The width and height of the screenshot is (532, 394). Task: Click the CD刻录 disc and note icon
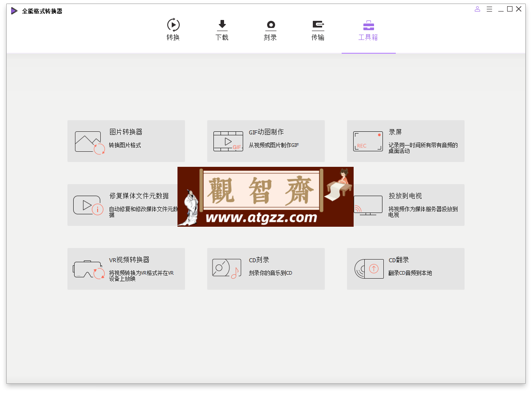pos(227,268)
